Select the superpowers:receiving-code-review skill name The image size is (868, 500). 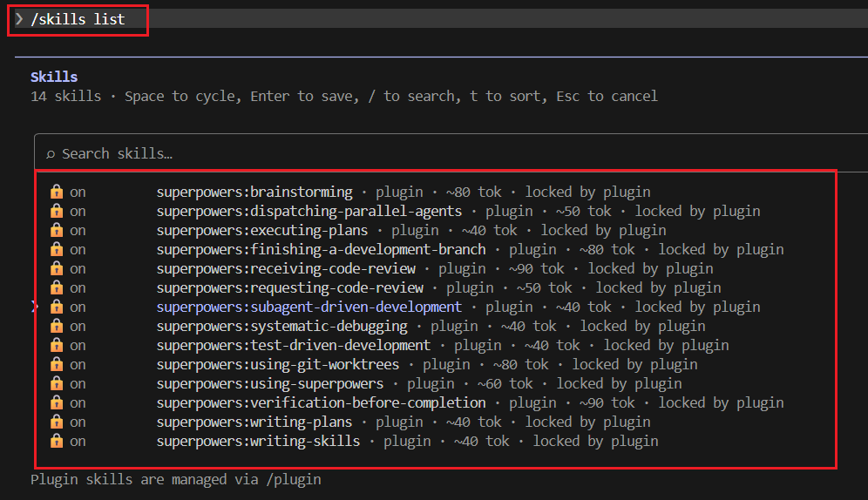[x=286, y=269]
